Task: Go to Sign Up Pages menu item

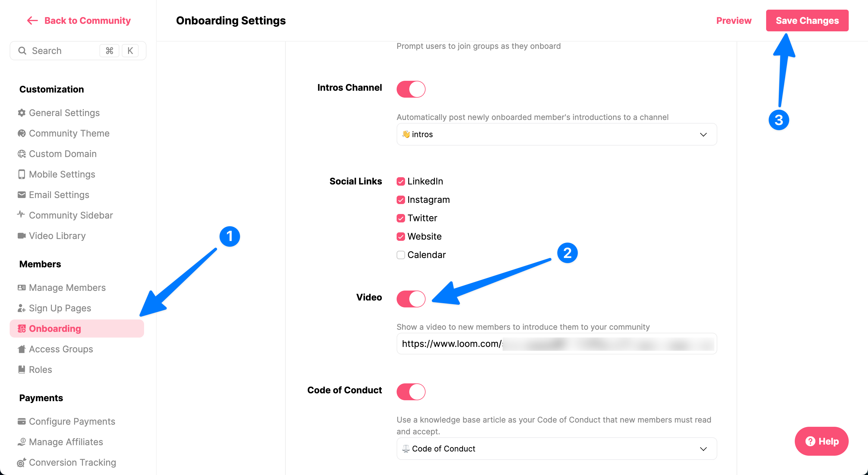Action: pyautogui.click(x=60, y=308)
